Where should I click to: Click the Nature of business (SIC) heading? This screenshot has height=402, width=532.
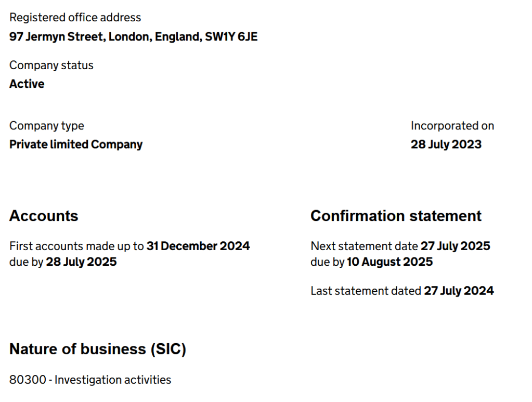pos(98,349)
